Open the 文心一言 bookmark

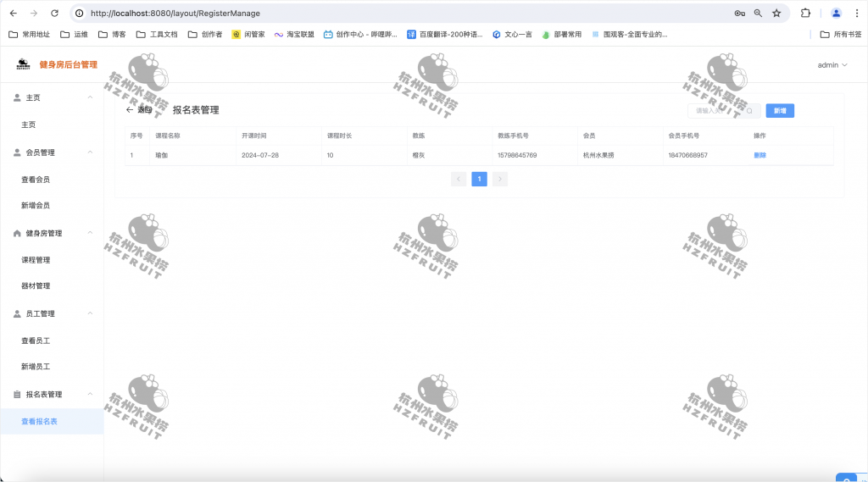[512, 35]
